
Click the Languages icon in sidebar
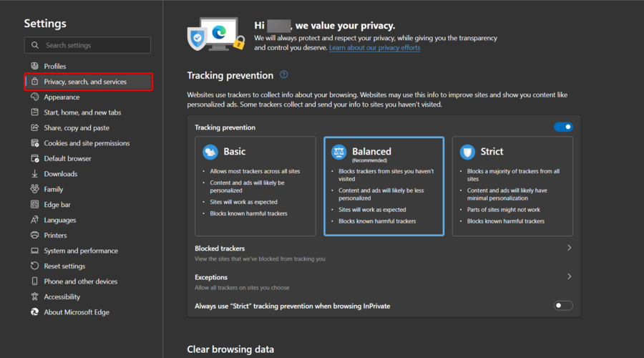click(34, 221)
